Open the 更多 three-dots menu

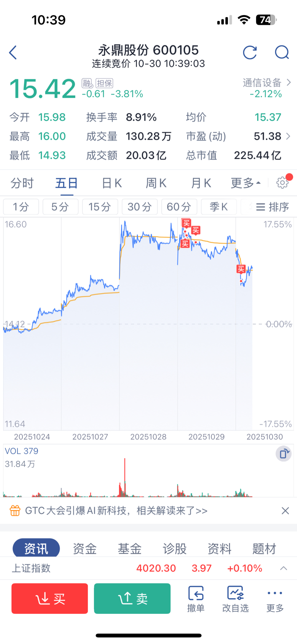coord(275,599)
